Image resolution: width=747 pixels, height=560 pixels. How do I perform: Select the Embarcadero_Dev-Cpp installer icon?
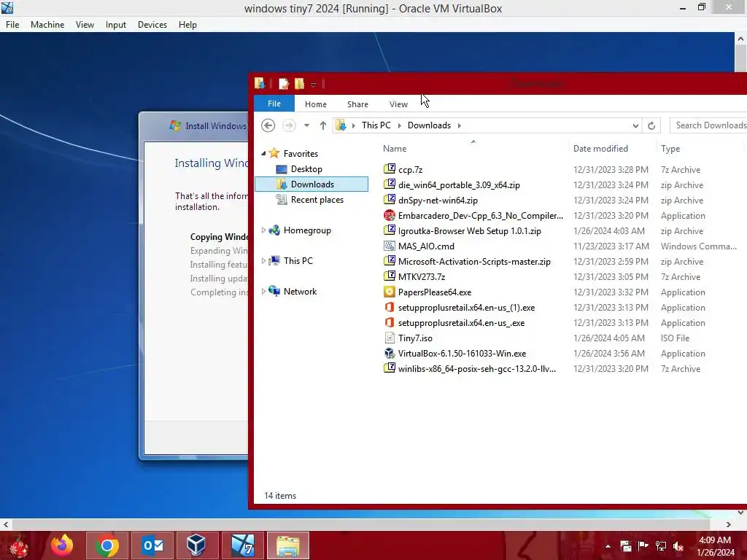pyautogui.click(x=390, y=215)
